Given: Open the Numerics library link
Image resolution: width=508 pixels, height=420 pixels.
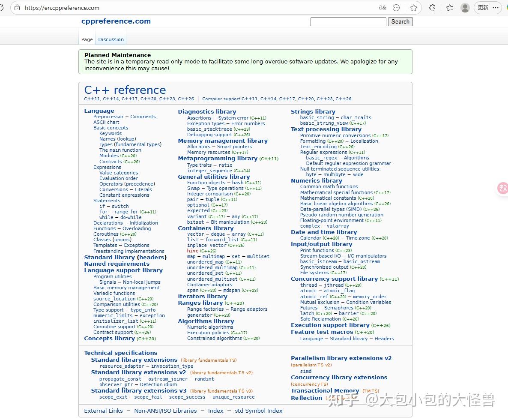Looking at the screenshot, I should coord(317,180).
